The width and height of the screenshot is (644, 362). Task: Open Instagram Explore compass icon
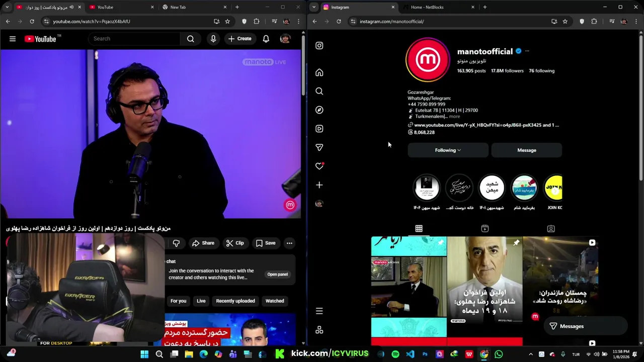(319, 110)
